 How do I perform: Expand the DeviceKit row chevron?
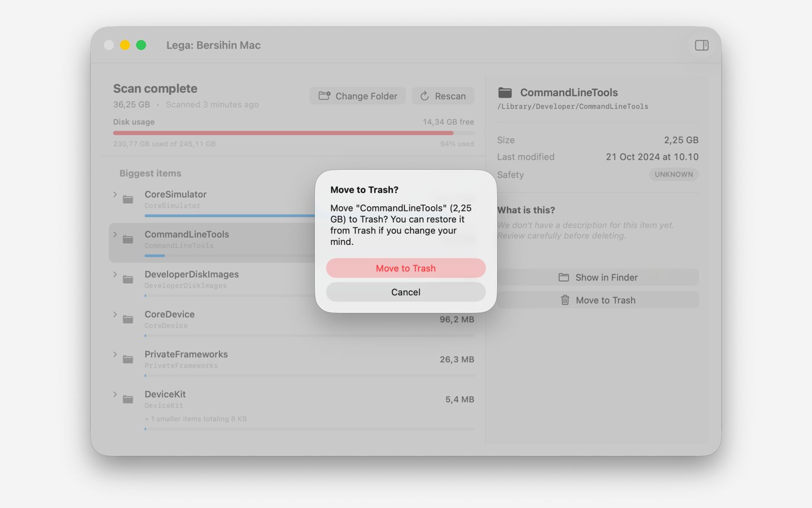(115, 394)
